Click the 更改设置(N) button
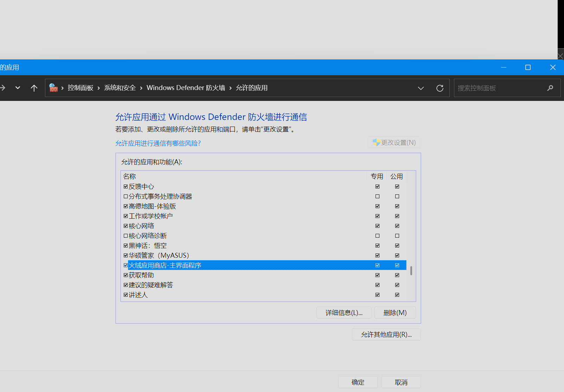Screen dimensions: 564x392 394,142
